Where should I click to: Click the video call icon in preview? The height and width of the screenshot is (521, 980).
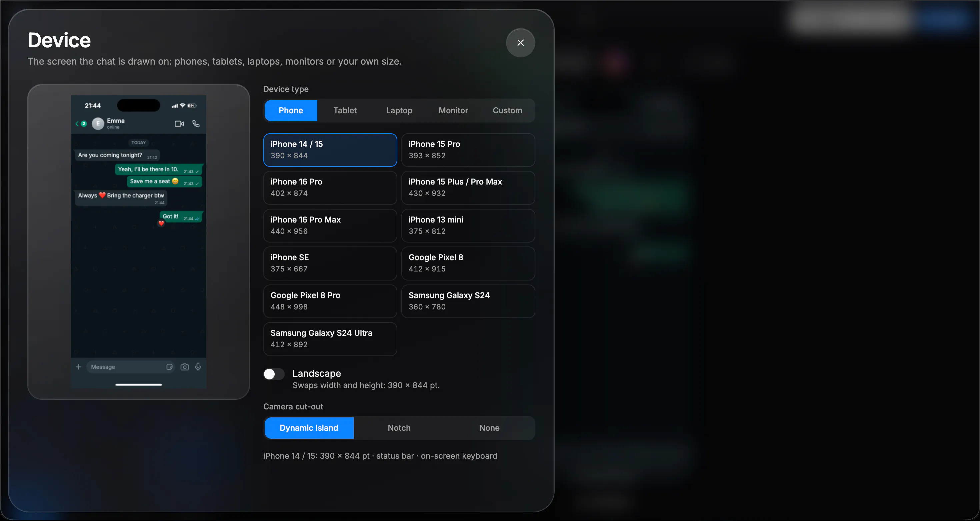(179, 124)
